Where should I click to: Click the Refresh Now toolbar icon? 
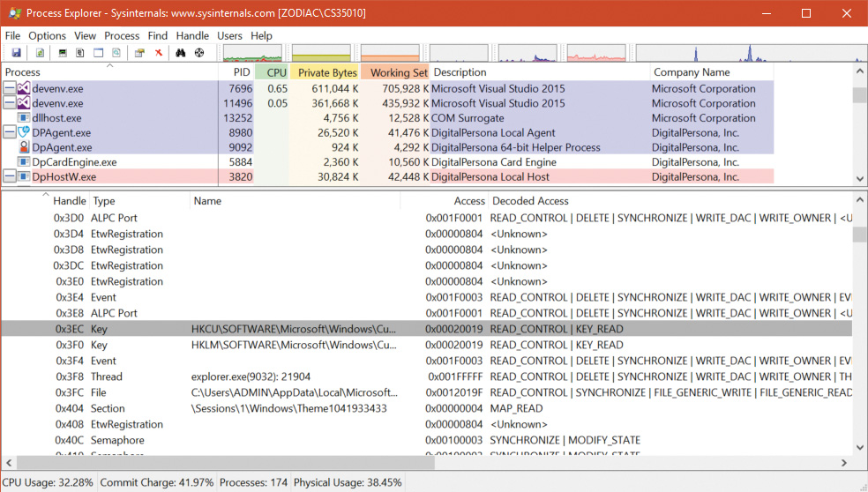click(40, 53)
